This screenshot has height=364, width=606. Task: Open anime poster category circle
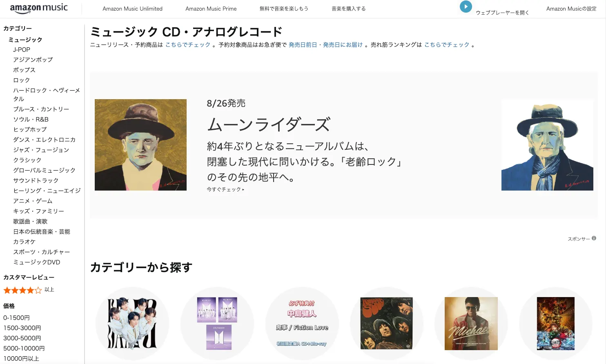click(x=556, y=324)
